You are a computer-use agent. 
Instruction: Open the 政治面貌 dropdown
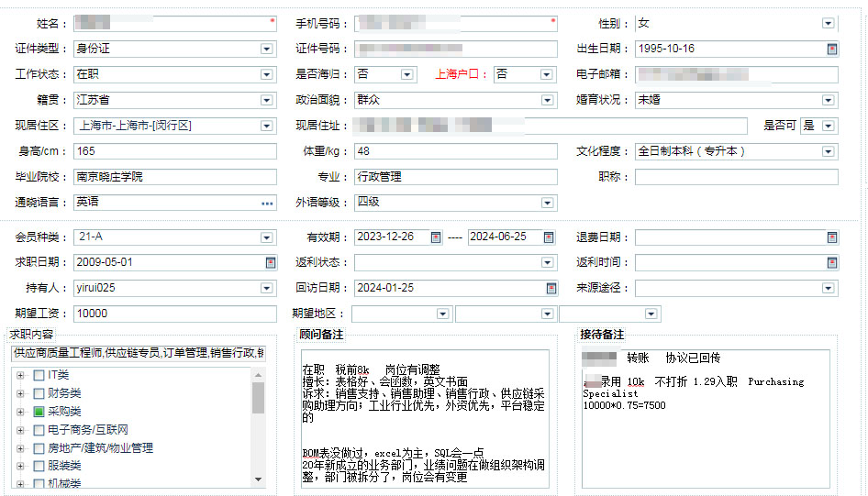point(547,101)
